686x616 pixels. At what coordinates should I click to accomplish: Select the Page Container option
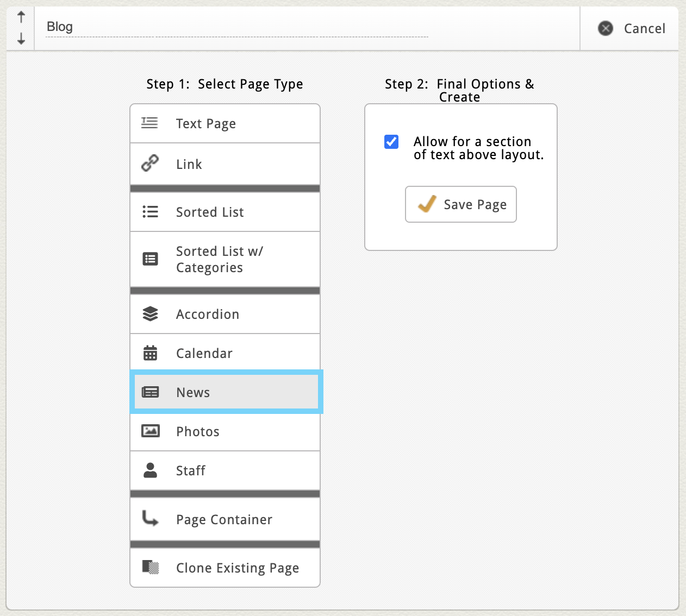(x=225, y=520)
